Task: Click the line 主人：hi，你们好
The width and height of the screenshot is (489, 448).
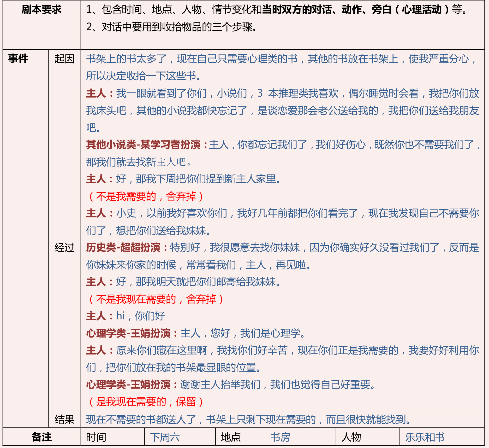Action: tap(126, 316)
